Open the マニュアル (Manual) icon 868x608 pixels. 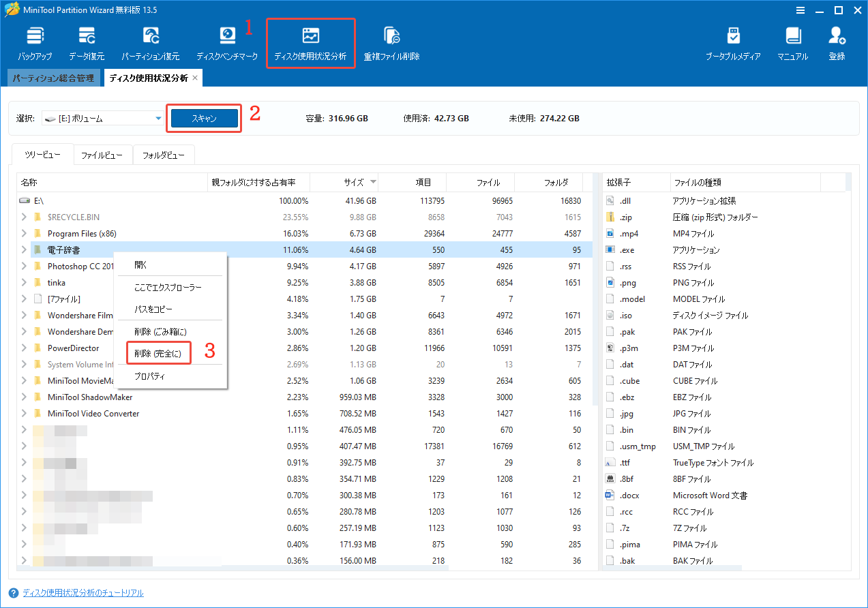(792, 42)
